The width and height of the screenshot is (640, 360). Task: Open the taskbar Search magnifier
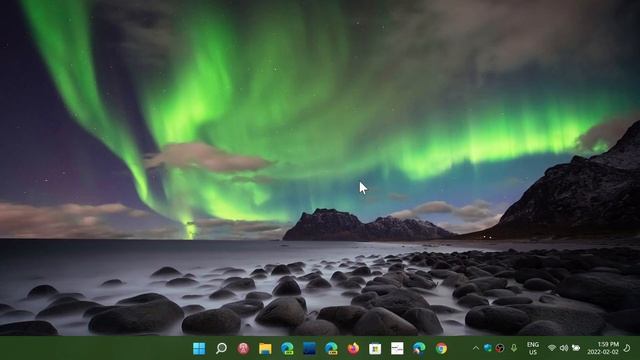click(221, 348)
